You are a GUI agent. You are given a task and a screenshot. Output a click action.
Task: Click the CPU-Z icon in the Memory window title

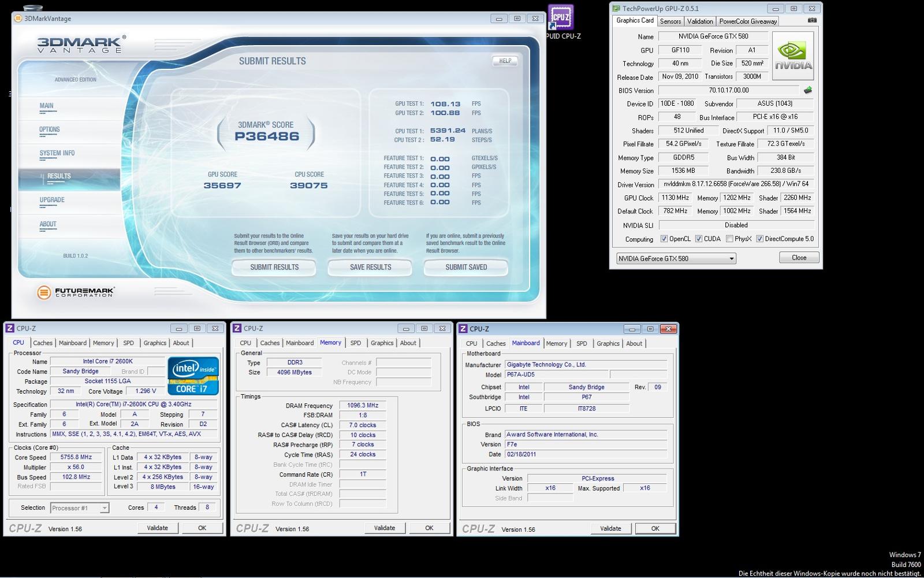tap(237, 328)
